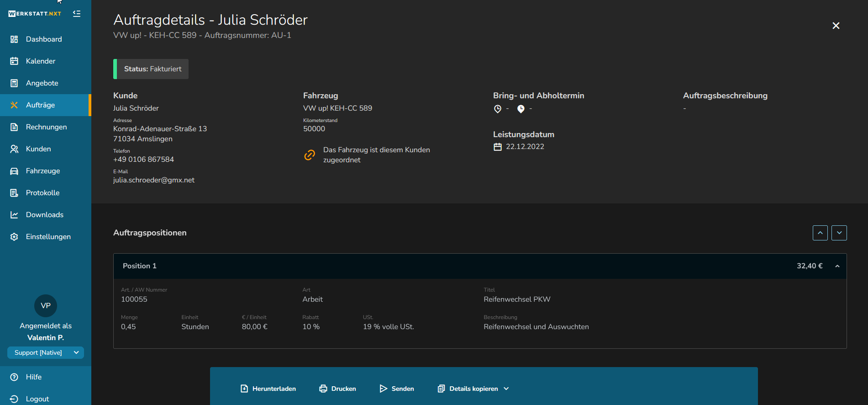Collapse all positions with up-chevron button
The width and height of the screenshot is (868, 405).
[820, 233]
